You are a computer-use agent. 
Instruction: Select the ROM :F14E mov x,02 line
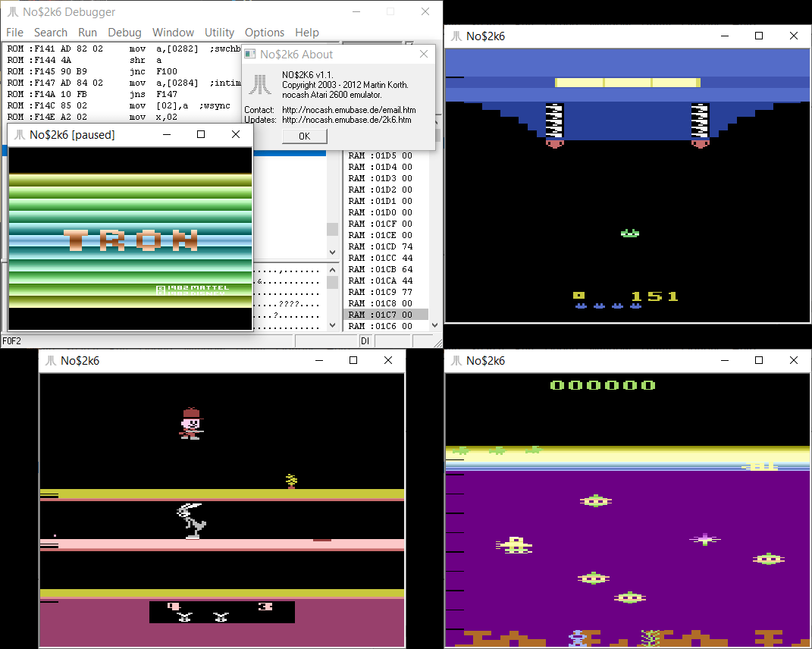124,117
